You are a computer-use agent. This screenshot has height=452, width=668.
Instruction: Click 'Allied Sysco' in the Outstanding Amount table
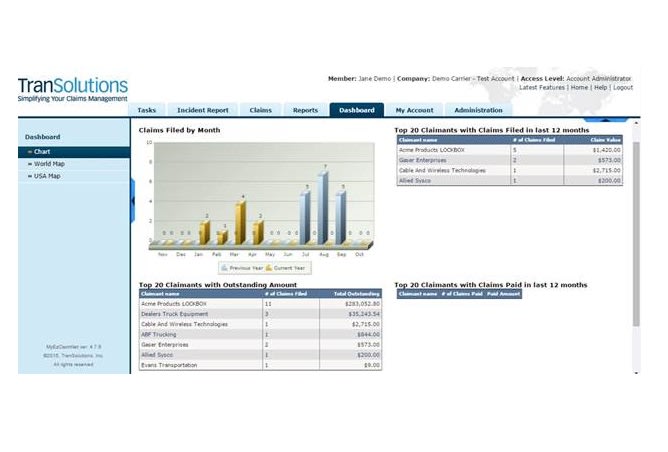[x=157, y=355]
